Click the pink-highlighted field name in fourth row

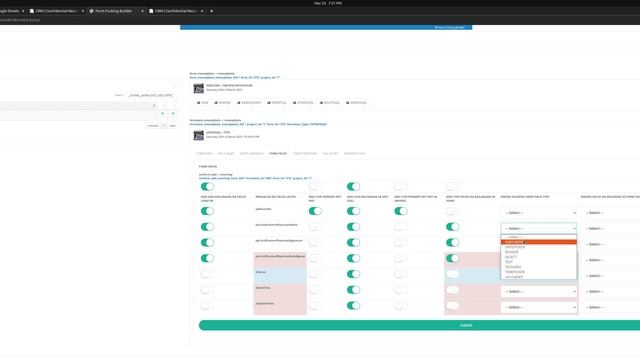click(280, 256)
